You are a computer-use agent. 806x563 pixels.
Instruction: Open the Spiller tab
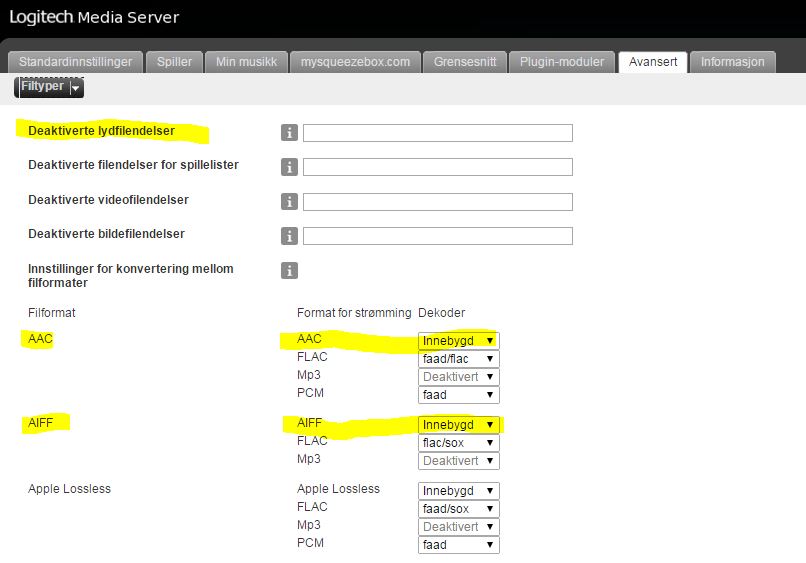[x=175, y=62]
